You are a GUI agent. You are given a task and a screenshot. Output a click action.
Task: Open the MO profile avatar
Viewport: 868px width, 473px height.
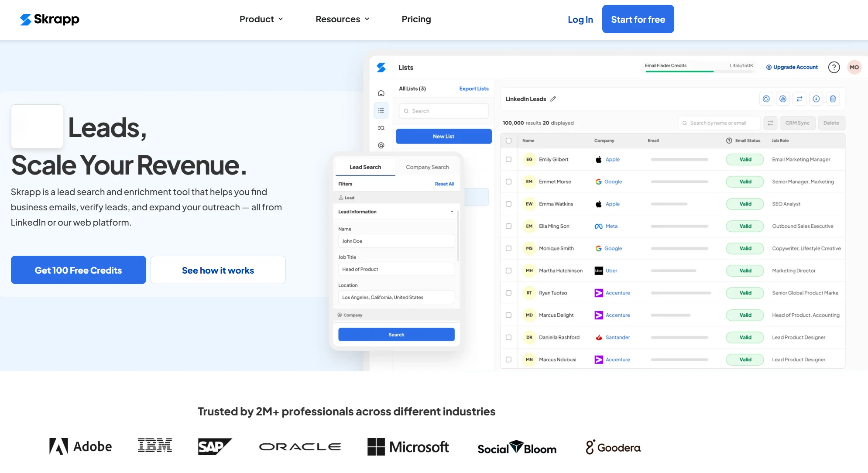coord(854,67)
